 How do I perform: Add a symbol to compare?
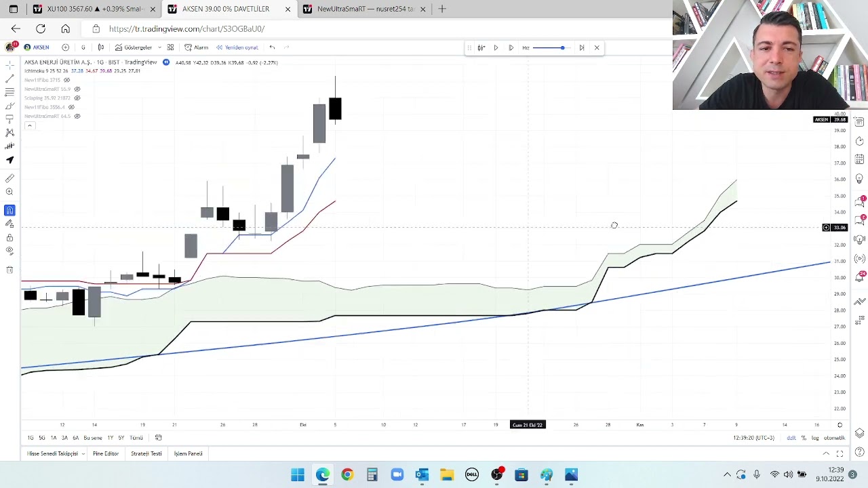coord(65,47)
